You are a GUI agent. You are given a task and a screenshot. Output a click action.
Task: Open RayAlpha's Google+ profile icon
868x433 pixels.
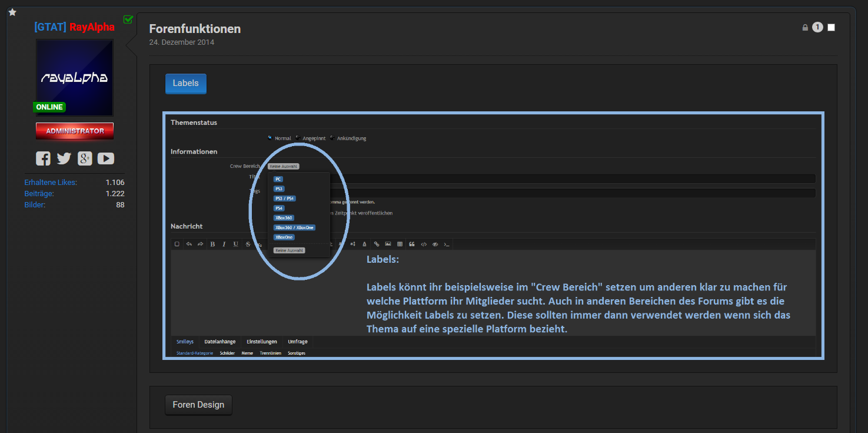coord(85,158)
